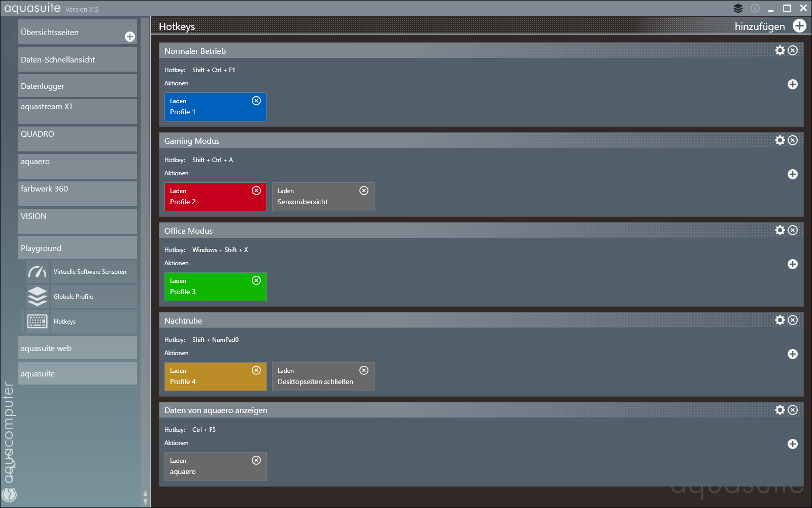Viewport: 812px width, 508px height.
Task: Click the gauge icon for virtual sensors
Action: (38, 272)
